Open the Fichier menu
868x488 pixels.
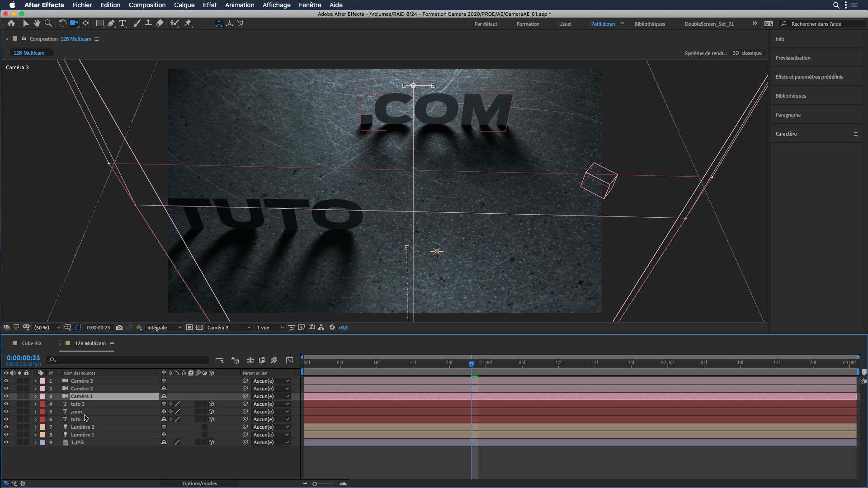point(82,5)
